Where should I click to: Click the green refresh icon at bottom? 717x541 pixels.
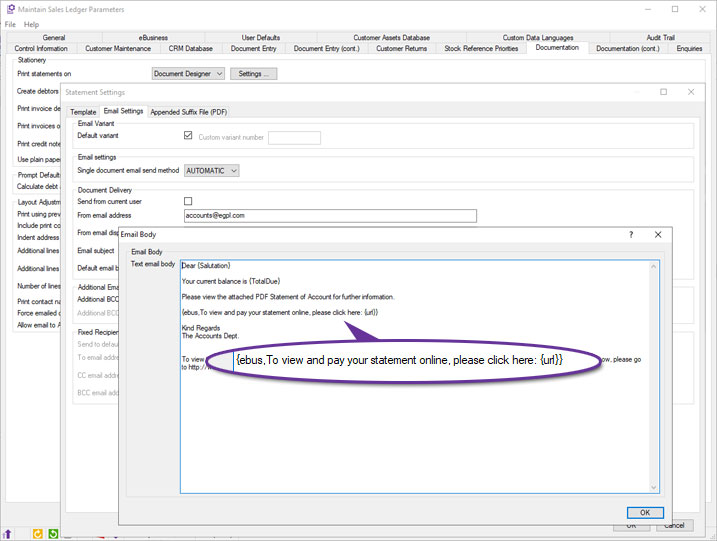point(53,534)
